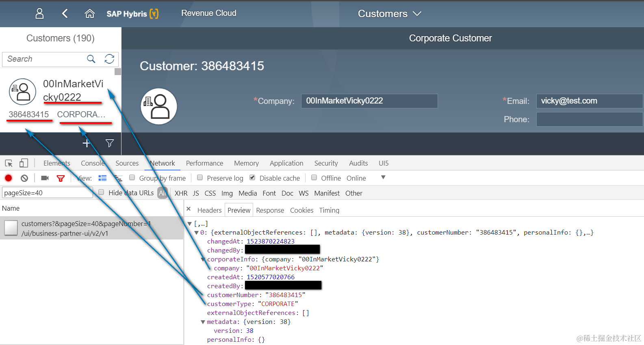This screenshot has height=345, width=644.
Task: Refresh the customers list
Action: coord(109,59)
